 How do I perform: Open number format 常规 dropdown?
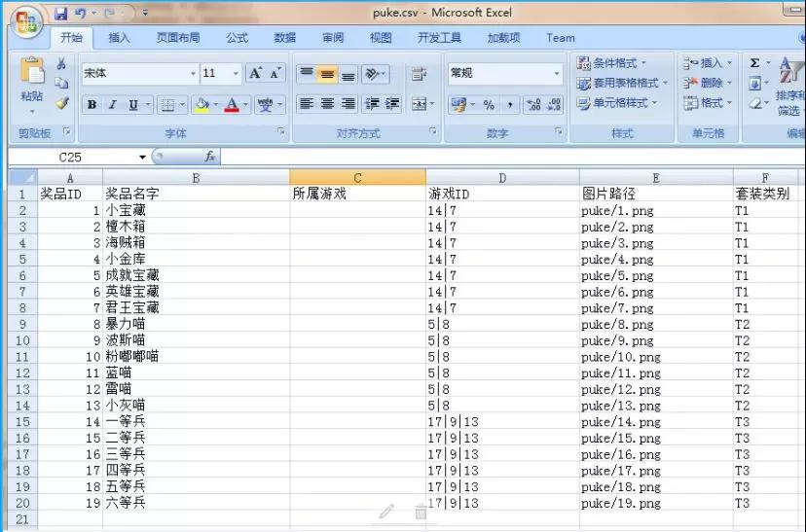pos(556,74)
